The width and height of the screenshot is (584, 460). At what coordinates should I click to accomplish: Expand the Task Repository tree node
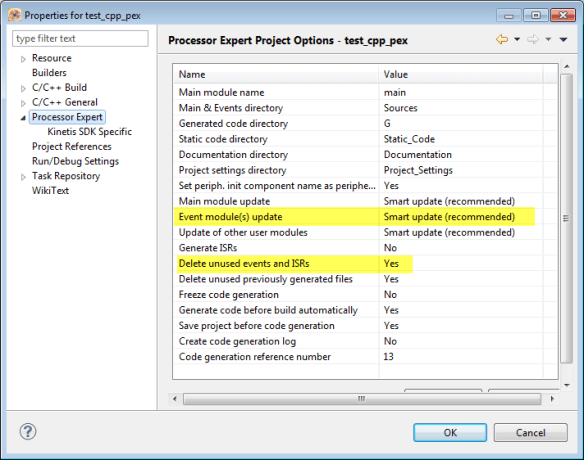point(23,177)
